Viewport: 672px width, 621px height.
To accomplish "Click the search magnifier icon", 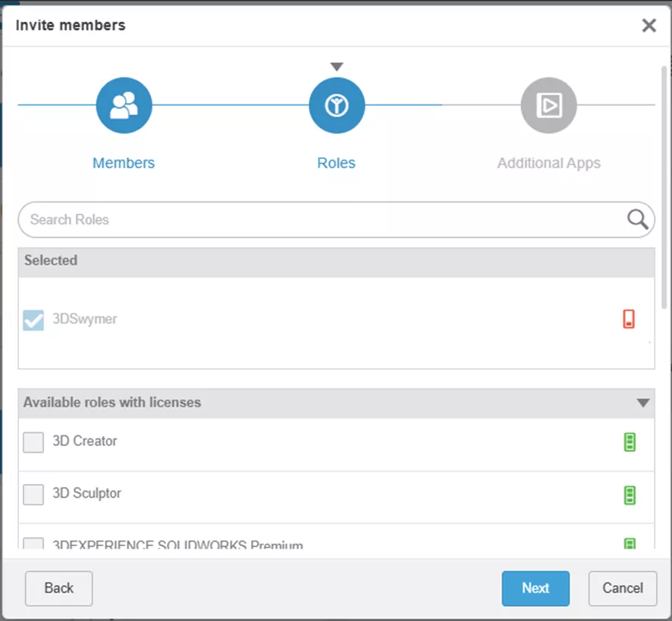I will click(x=638, y=219).
